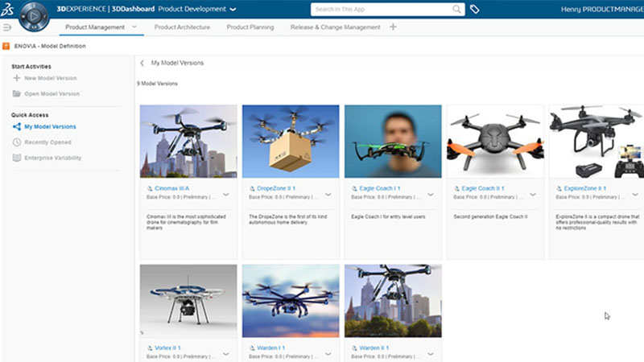This screenshot has height=362, width=644.
Task: Open the Release & Change Management tab
Action: 335,27
